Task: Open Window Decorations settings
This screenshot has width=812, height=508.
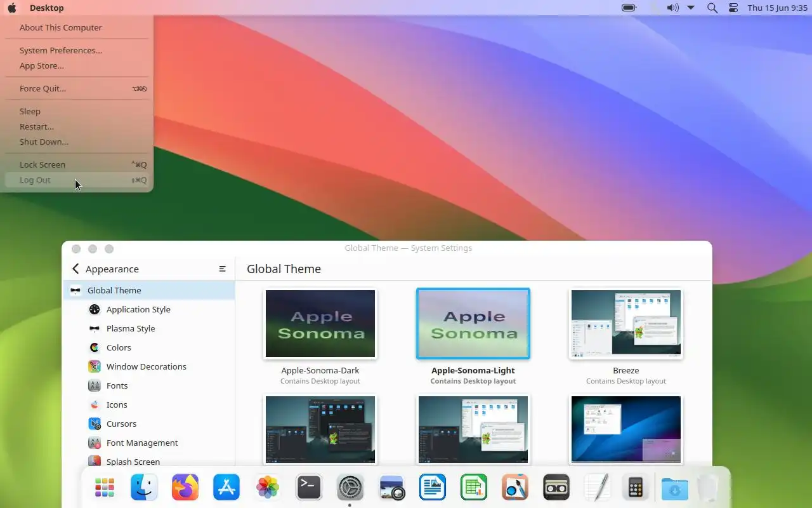Action: pyautogui.click(x=149, y=366)
